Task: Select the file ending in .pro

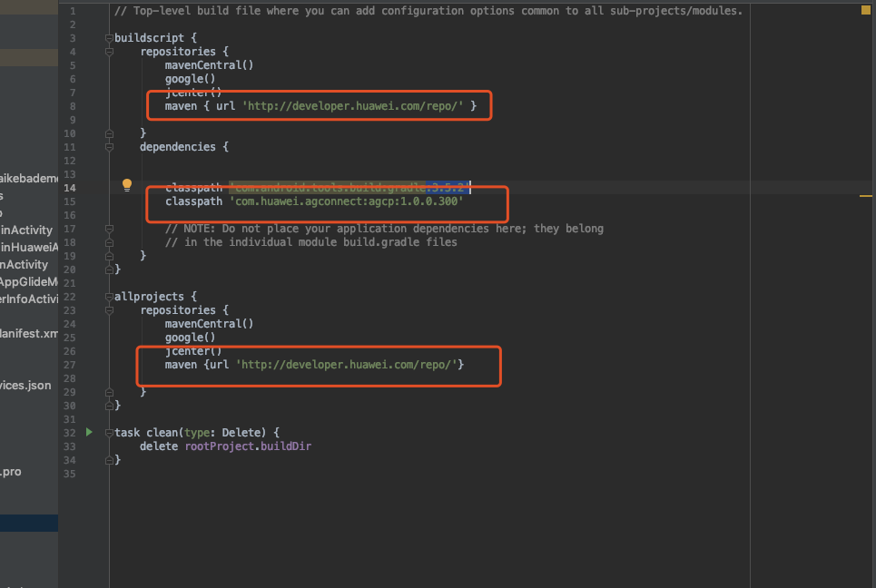Action: [11, 472]
